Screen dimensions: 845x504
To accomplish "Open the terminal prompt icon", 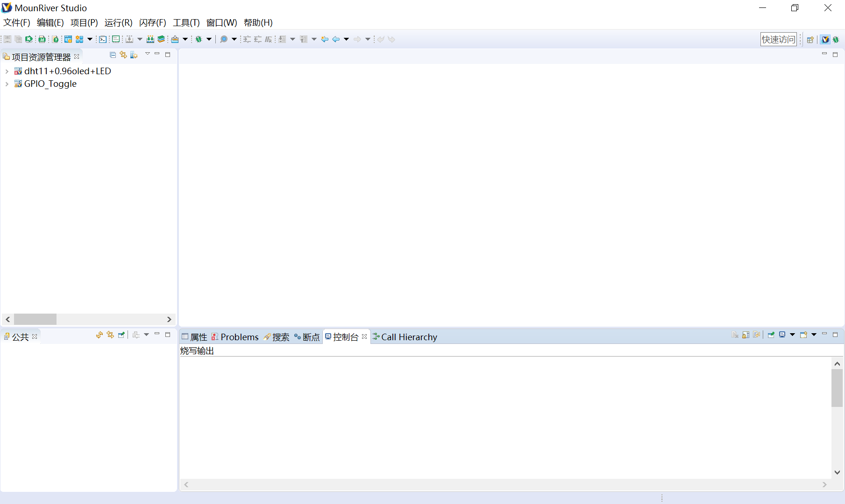I will (103, 39).
